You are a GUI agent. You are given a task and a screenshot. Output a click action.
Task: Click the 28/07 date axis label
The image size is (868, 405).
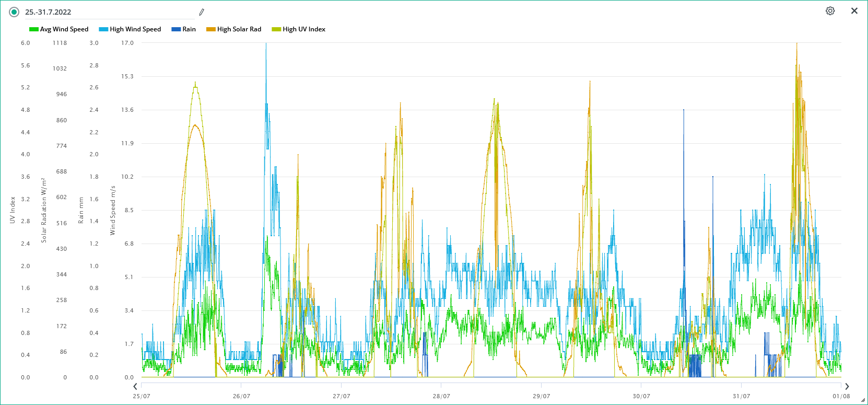click(x=441, y=396)
